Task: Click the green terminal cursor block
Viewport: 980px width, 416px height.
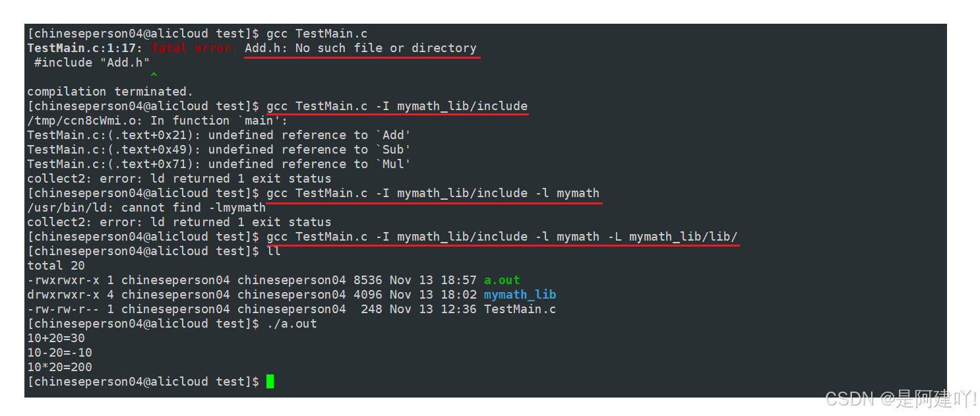Action: coord(270,382)
